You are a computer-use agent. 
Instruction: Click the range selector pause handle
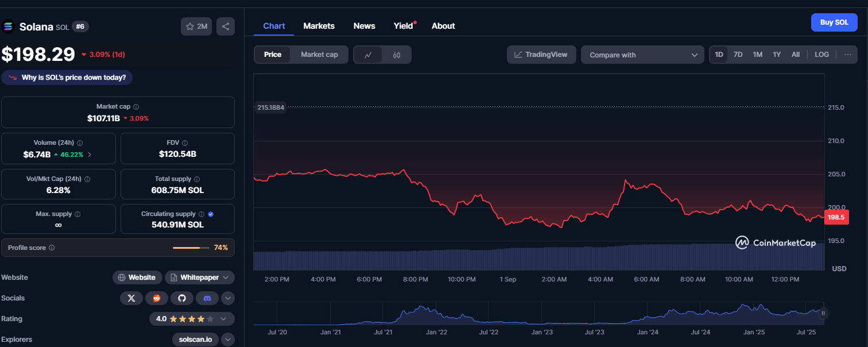823,313
